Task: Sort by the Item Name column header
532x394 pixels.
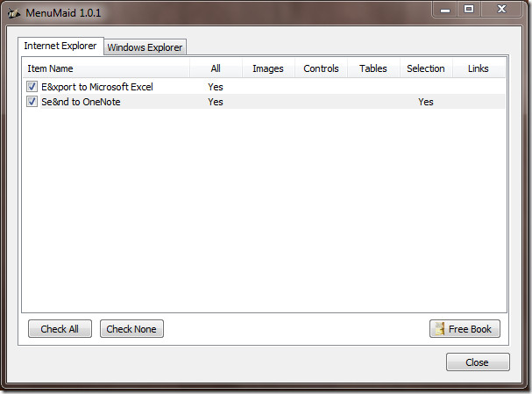Action: (x=106, y=68)
